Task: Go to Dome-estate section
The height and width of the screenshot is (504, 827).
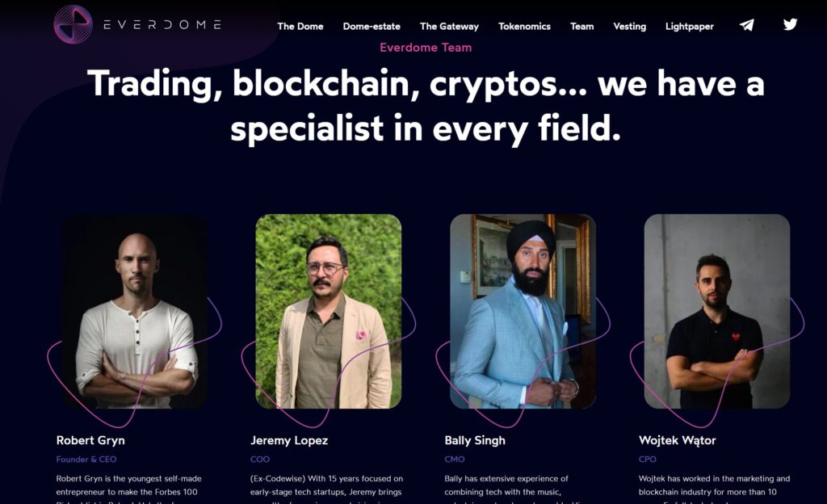Action: pyautogui.click(x=372, y=27)
